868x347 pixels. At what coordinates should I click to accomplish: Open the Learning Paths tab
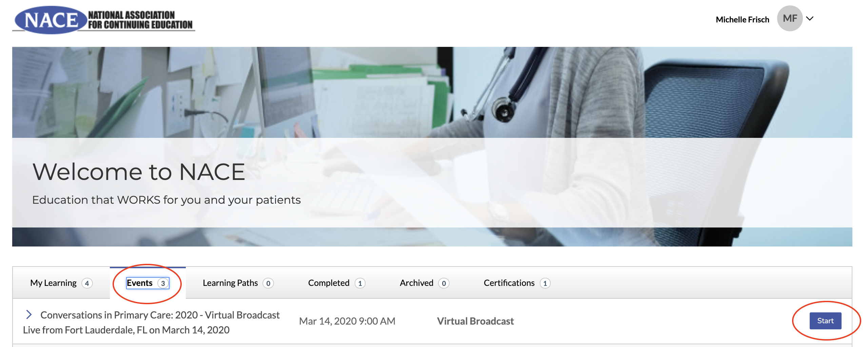pos(230,283)
